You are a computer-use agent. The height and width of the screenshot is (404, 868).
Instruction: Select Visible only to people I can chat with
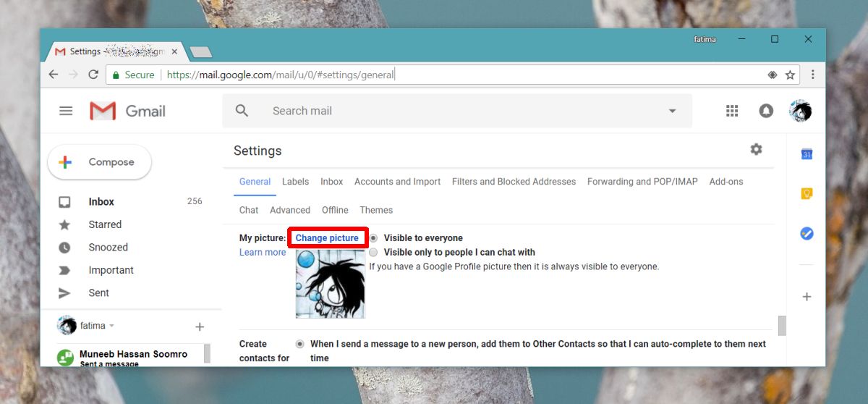[373, 253]
